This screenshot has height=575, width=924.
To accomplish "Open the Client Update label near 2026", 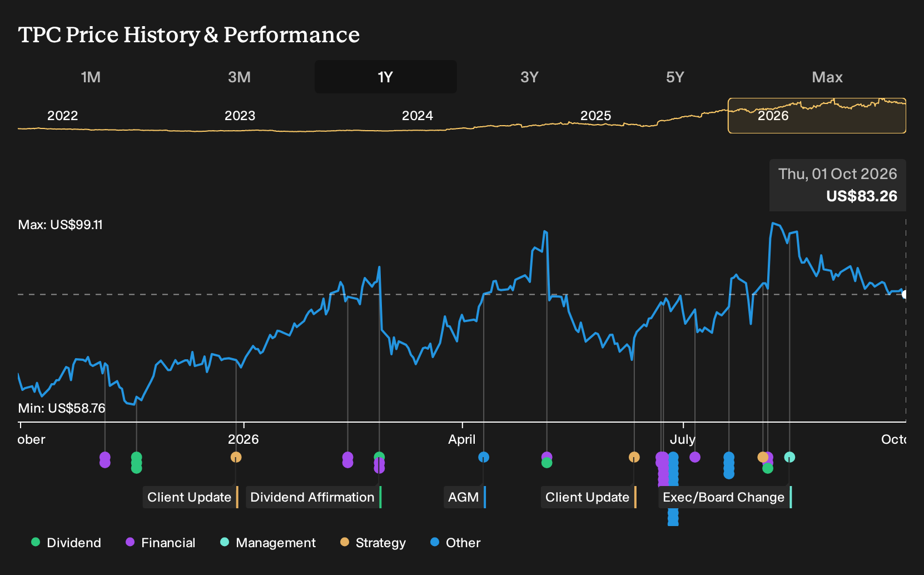I will (190, 497).
